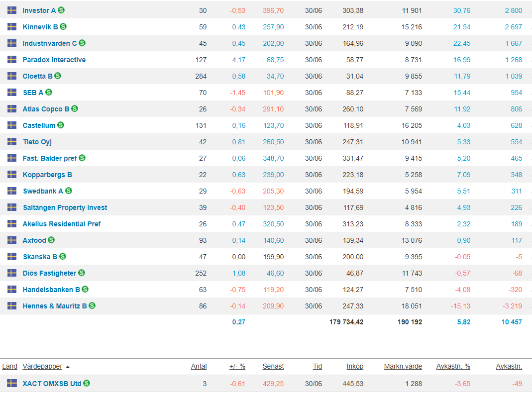Sort by the Markn.värde column header
This screenshot has width=532, height=396.
point(403,366)
